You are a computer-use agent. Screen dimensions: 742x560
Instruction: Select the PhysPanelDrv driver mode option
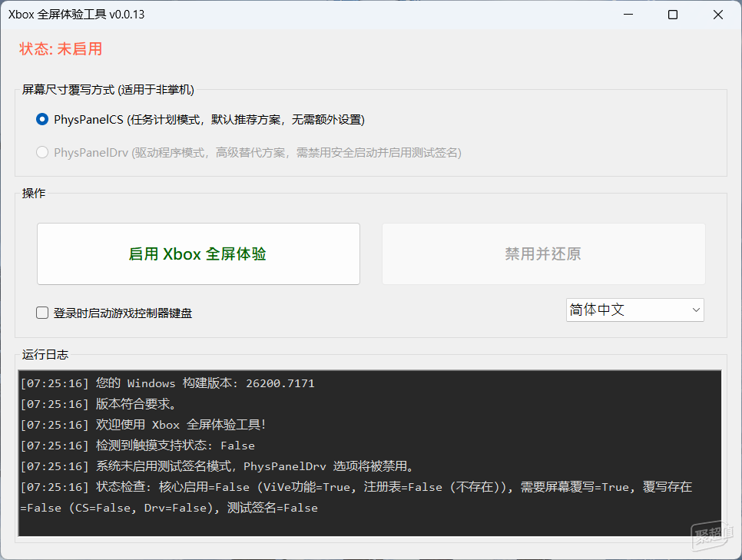tap(42, 153)
